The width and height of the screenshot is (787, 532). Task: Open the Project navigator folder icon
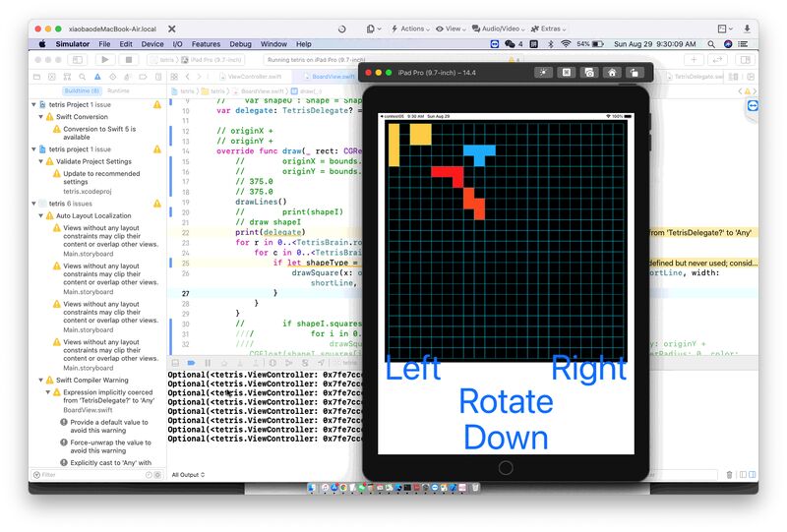(36, 77)
